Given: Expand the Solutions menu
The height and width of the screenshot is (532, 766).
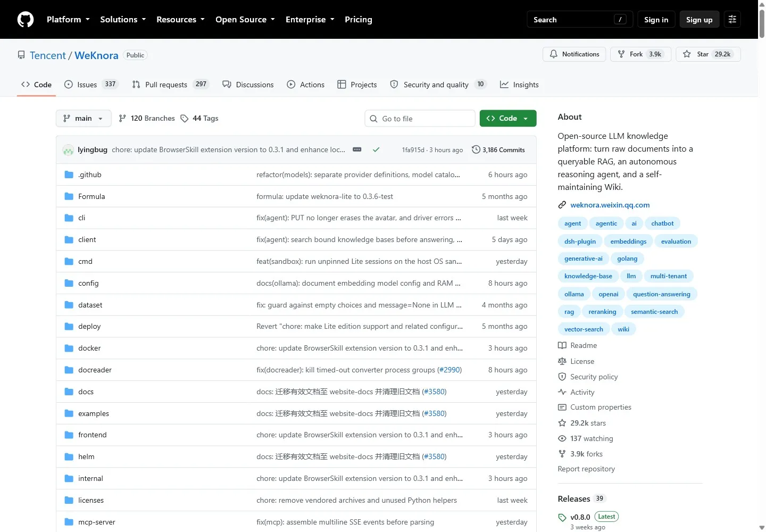Looking at the screenshot, I should [x=123, y=20].
